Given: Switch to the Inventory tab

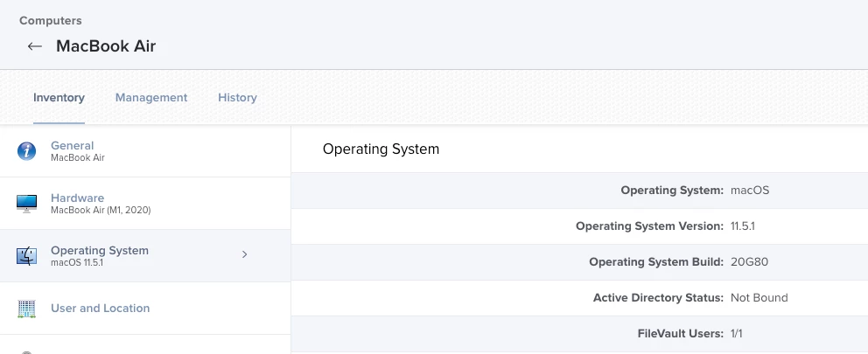Looking at the screenshot, I should tap(59, 98).
